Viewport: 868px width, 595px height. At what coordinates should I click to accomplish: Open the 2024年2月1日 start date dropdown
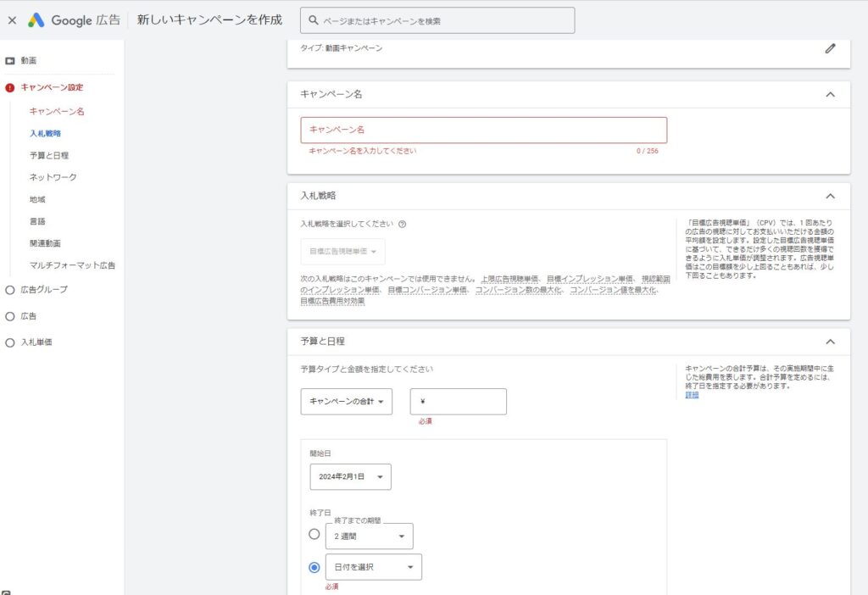pos(349,476)
